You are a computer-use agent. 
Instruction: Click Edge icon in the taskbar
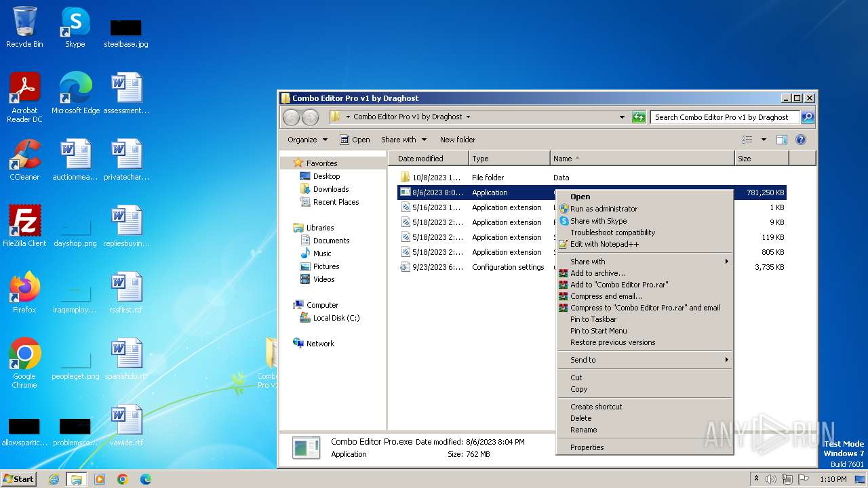(145, 479)
